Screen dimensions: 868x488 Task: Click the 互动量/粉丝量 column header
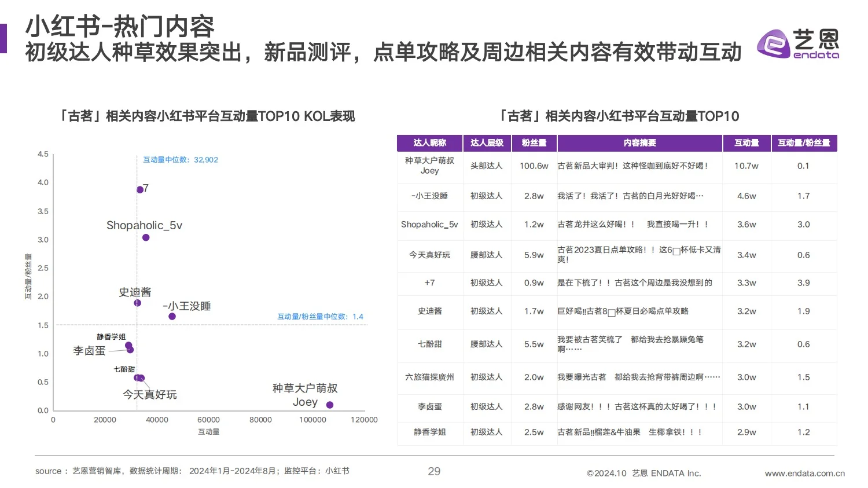pos(804,142)
